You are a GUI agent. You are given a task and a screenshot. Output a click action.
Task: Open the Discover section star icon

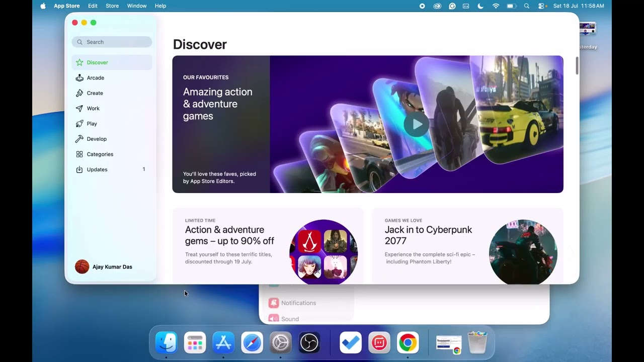pos(79,62)
